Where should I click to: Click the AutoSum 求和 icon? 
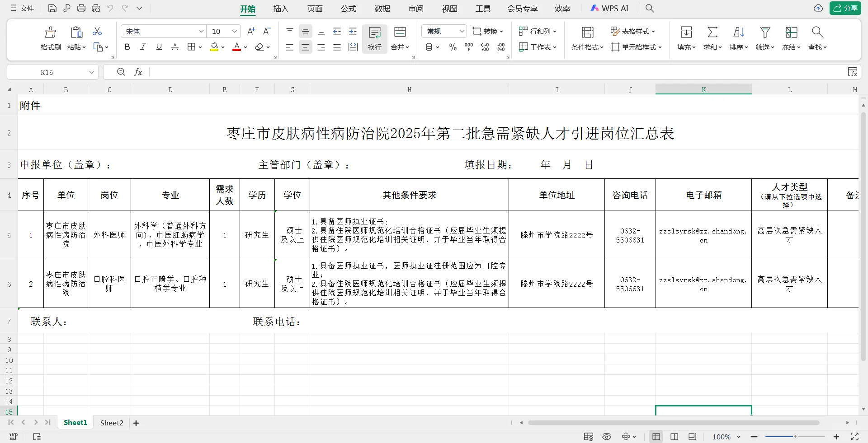712,38
